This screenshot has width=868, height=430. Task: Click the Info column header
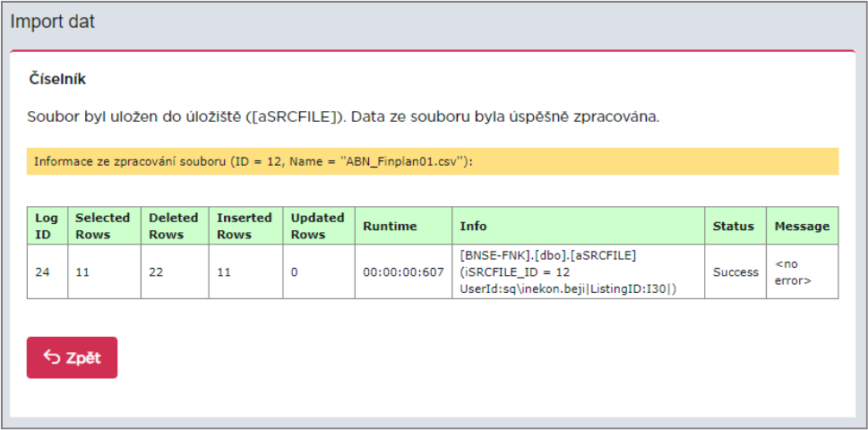click(579, 226)
